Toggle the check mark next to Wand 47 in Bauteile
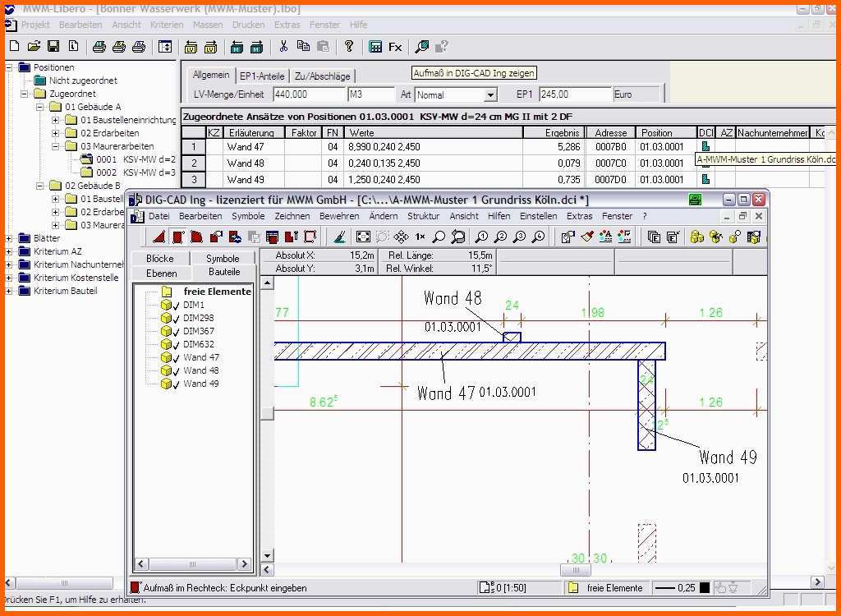 coord(177,358)
